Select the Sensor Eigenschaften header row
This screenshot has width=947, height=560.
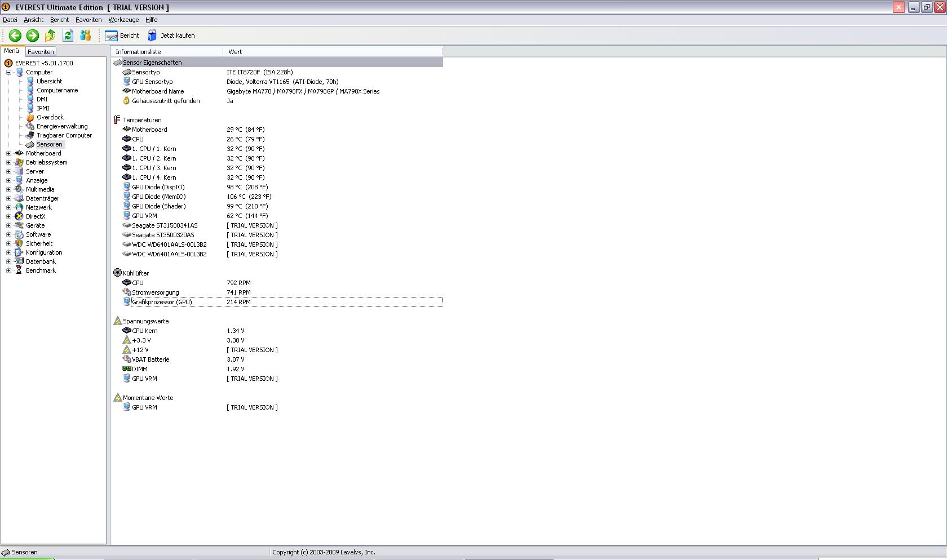click(x=277, y=63)
